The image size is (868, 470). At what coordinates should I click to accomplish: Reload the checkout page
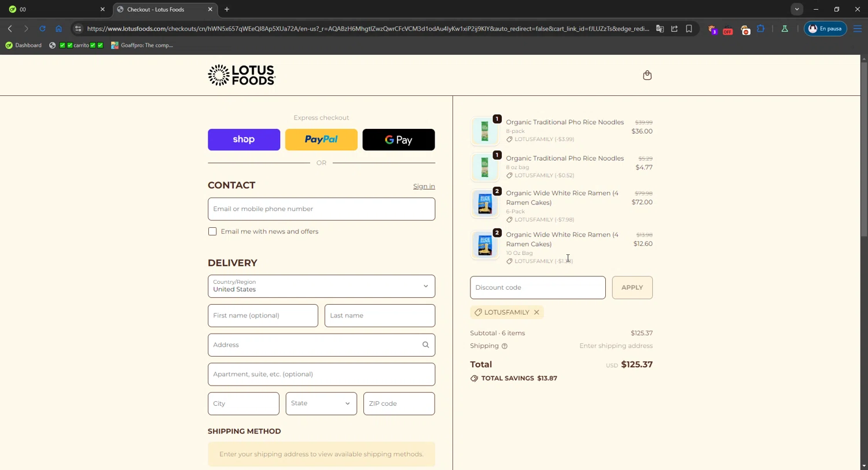click(x=42, y=28)
